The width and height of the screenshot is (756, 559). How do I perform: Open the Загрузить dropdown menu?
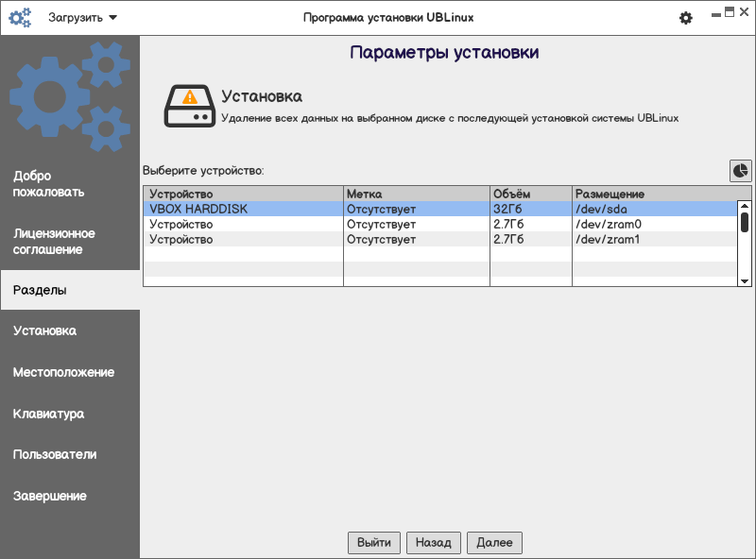83,18
